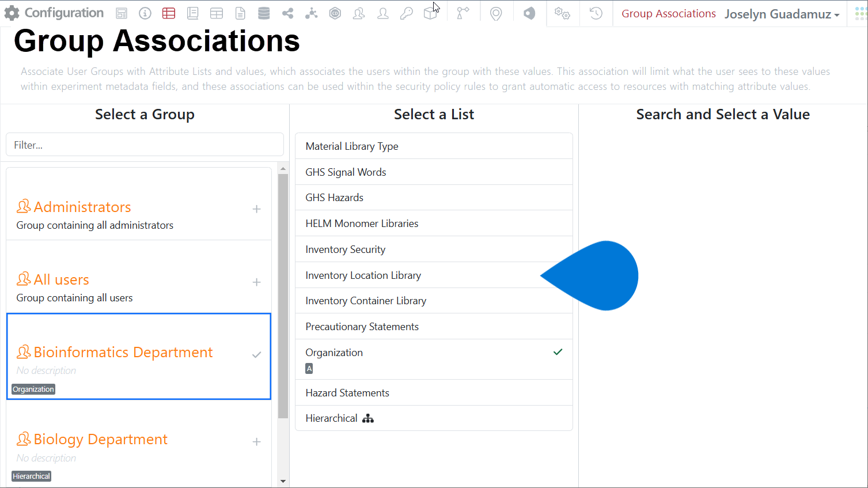The image size is (868, 488).
Task: Open the apps grid icon
Action: point(861,14)
